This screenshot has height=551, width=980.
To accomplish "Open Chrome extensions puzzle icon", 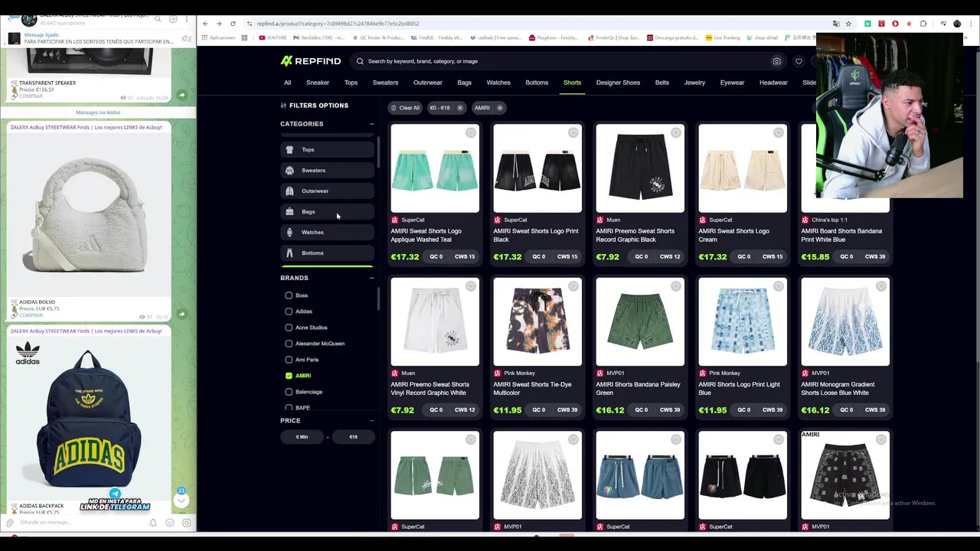I will click(x=923, y=24).
